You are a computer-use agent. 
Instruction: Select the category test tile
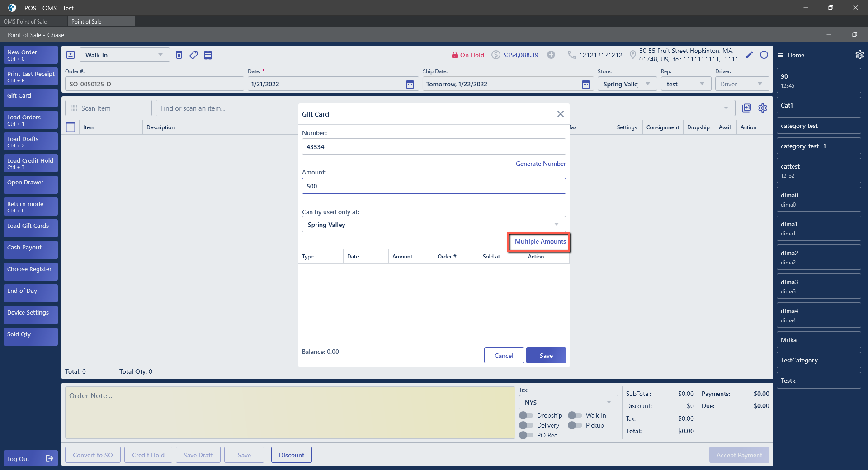pos(819,126)
